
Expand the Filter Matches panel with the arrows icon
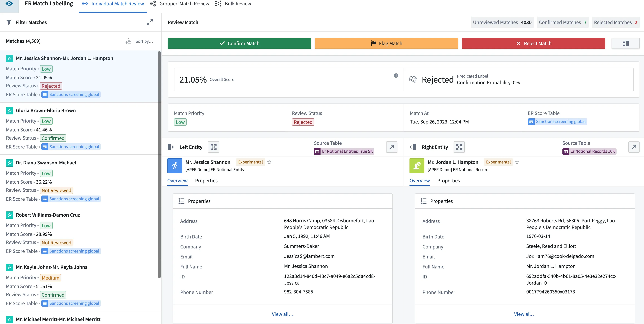[149, 22]
